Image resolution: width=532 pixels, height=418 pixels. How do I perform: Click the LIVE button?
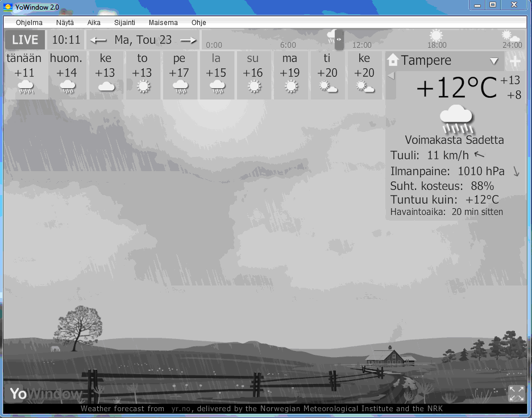25,40
